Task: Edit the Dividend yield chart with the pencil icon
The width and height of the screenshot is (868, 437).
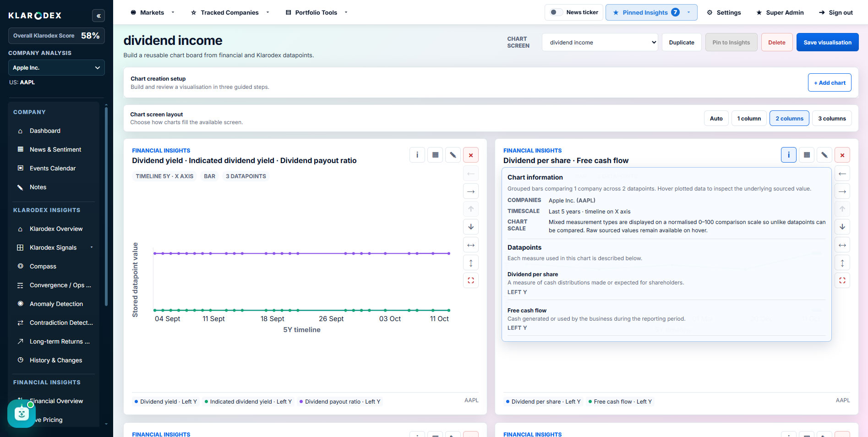Action: coord(453,155)
